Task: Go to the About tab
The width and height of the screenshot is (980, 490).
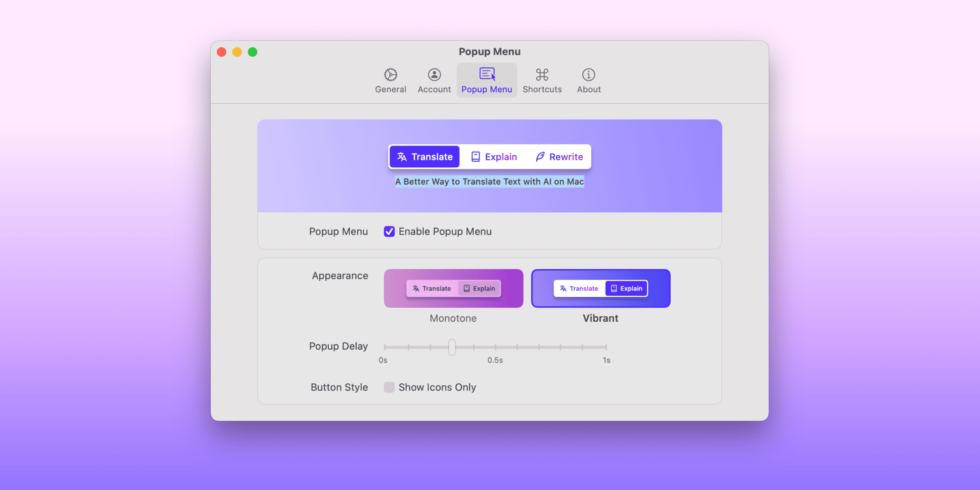Action: [588, 80]
